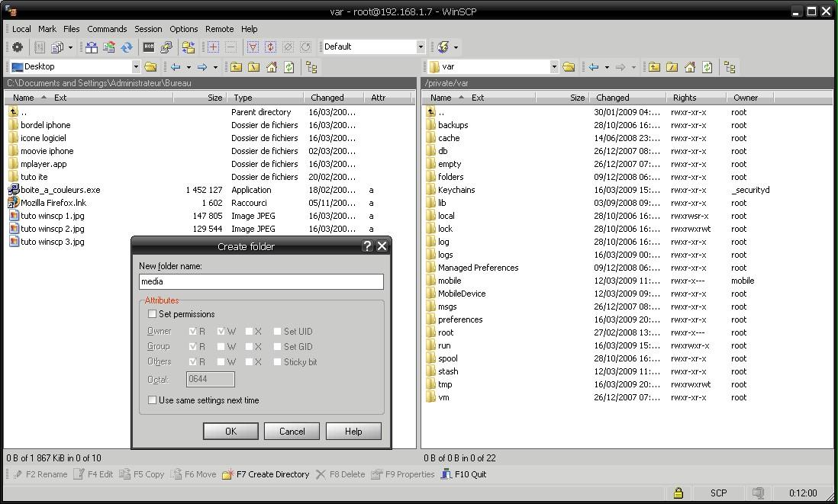Image resolution: width=838 pixels, height=504 pixels.
Task: Open the Default session profile dropdown
Action: pos(421,47)
